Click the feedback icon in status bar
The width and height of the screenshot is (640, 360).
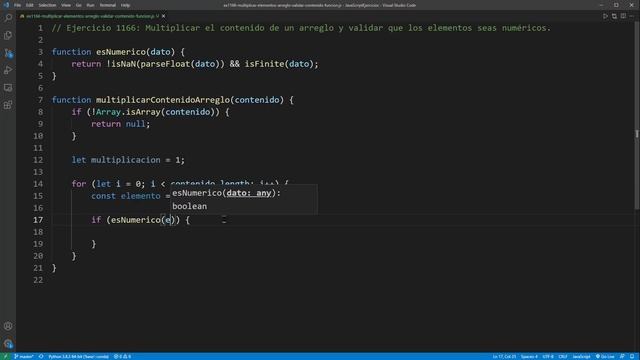click(x=622, y=356)
